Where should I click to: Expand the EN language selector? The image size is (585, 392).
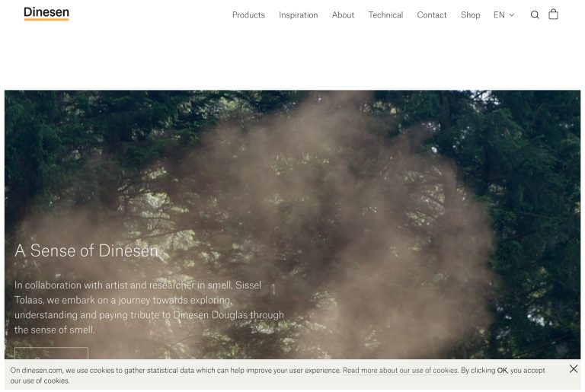coord(503,15)
